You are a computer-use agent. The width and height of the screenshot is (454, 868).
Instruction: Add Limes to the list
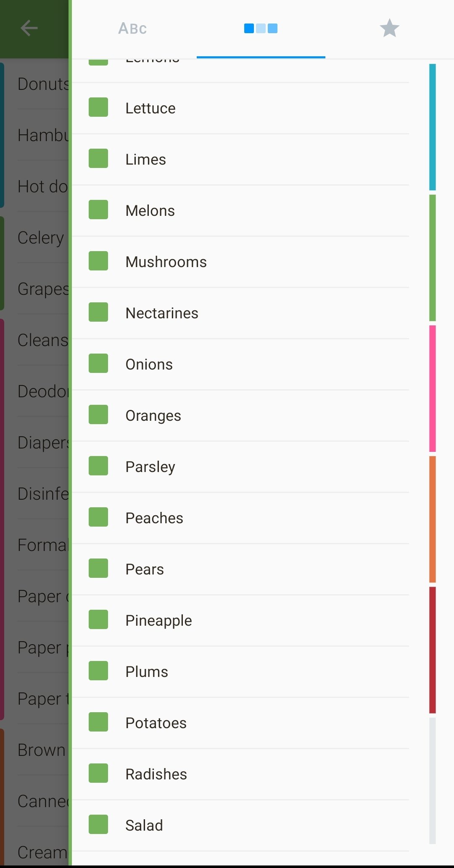(x=240, y=160)
